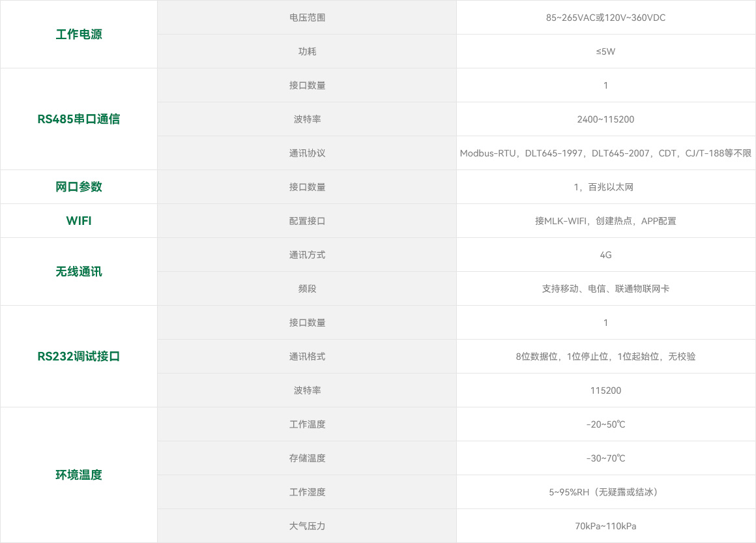Click the 8位数据位 format value cell
The width and height of the screenshot is (756, 543).
click(605, 357)
